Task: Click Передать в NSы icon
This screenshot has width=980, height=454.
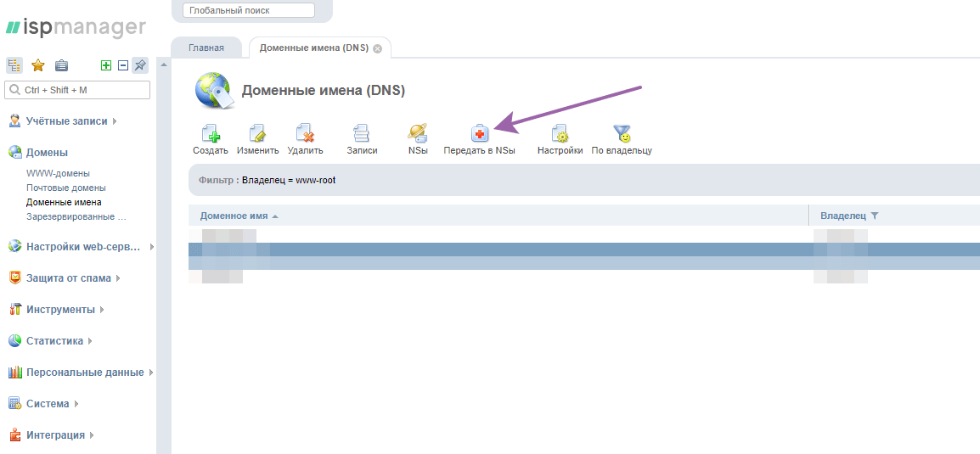Action: [x=479, y=135]
